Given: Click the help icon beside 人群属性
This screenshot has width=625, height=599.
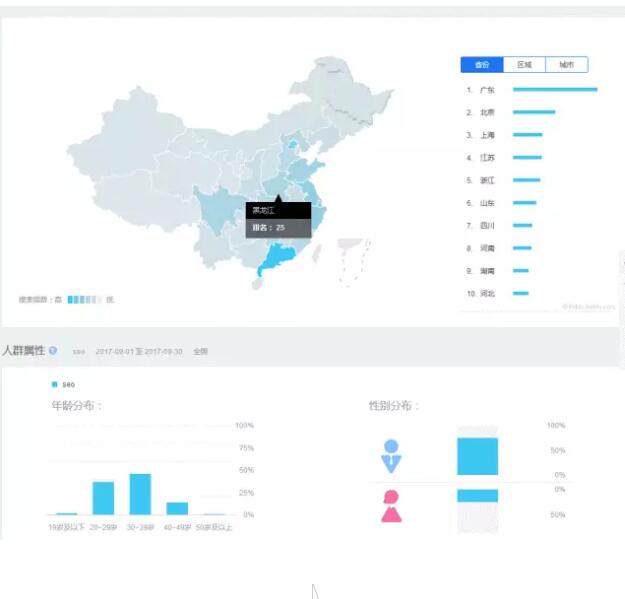Looking at the screenshot, I should point(53,350).
